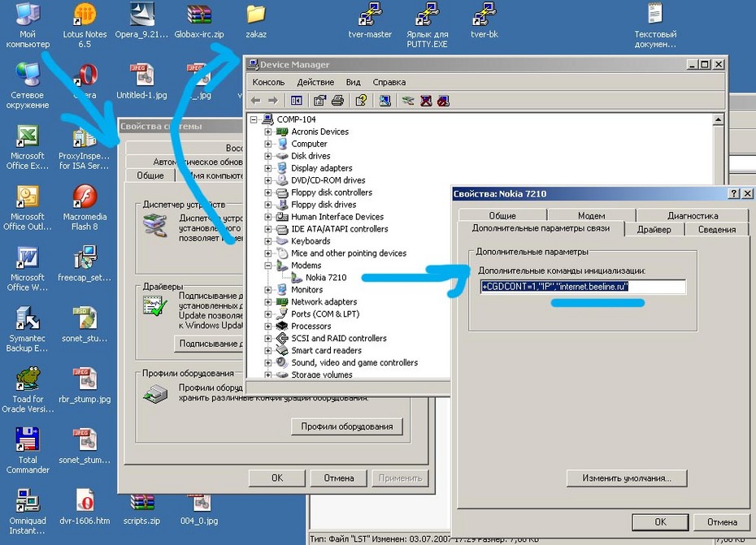Select the Дополнительные параметры связи tab
The image size is (756, 545).
[541, 228]
